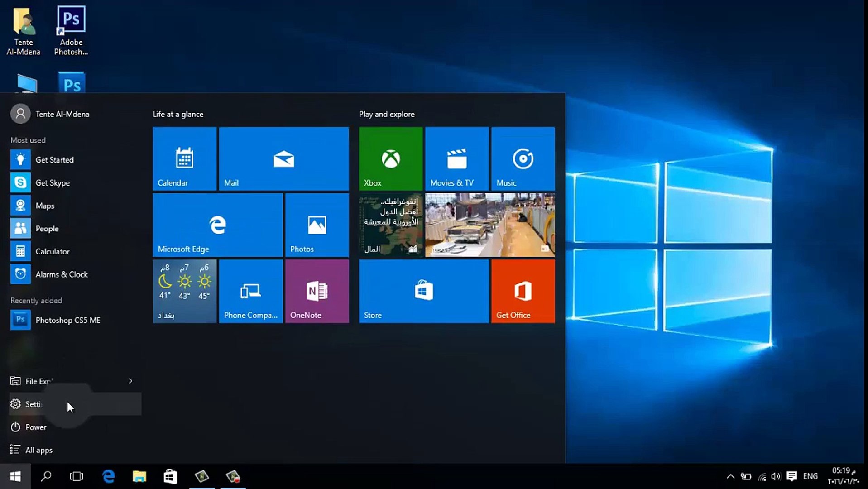Select the Adobe Photoshop desktop shortcut
Image resolution: width=868 pixels, height=489 pixels.
pyautogui.click(x=71, y=31)
